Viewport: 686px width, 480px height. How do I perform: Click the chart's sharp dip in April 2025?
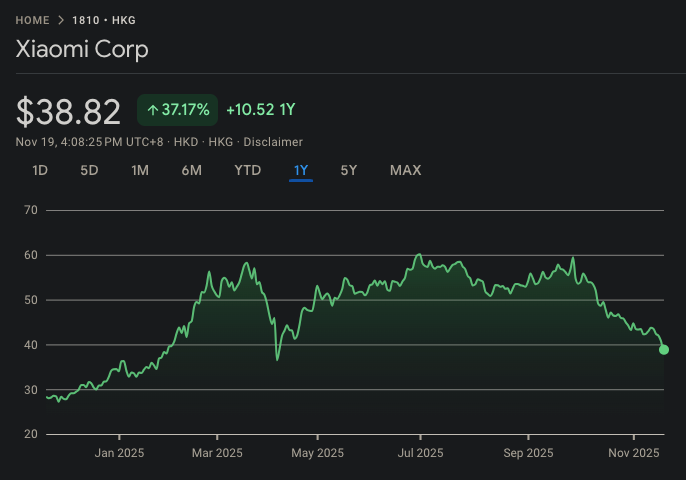pyautogui.click(x=277, y=359)
